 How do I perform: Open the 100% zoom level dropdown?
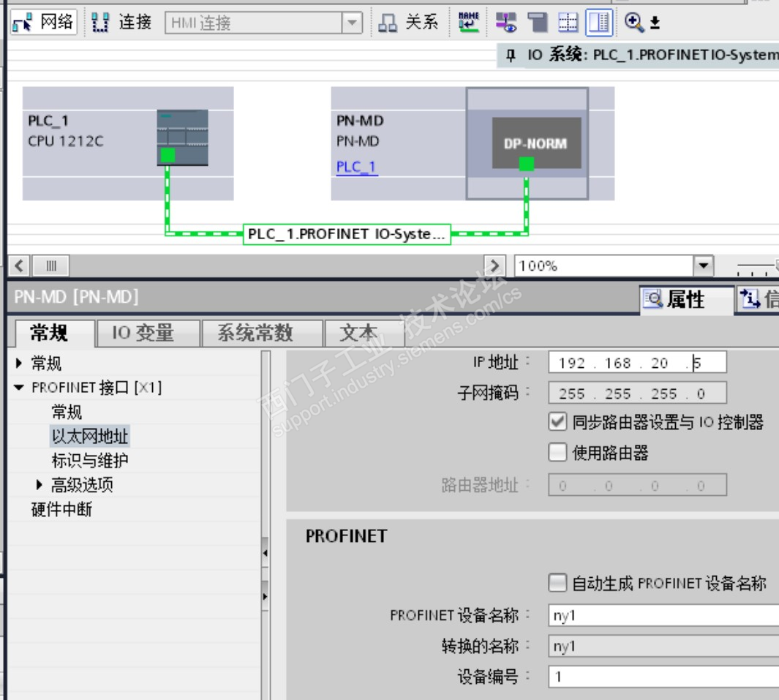[x=703, y=266]
